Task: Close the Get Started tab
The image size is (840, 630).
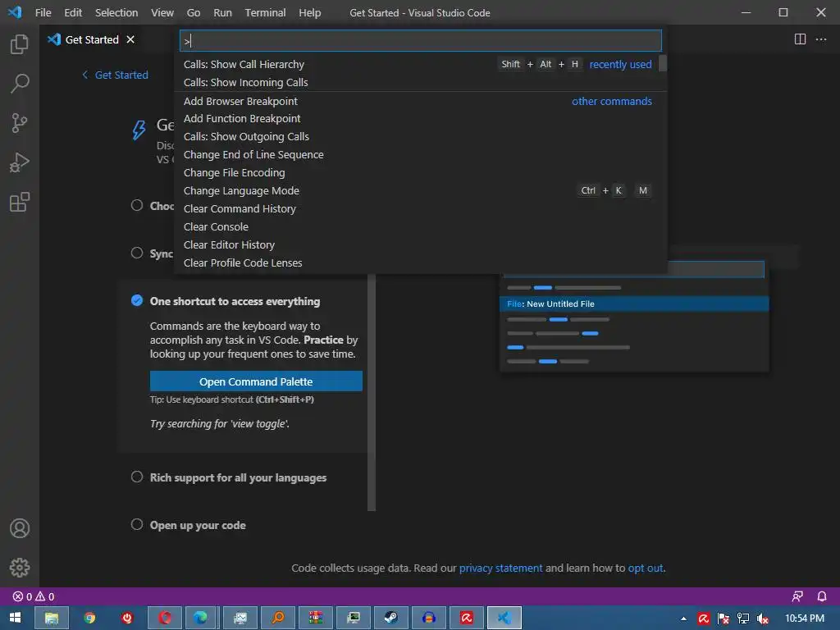Action: pos(130,39)
